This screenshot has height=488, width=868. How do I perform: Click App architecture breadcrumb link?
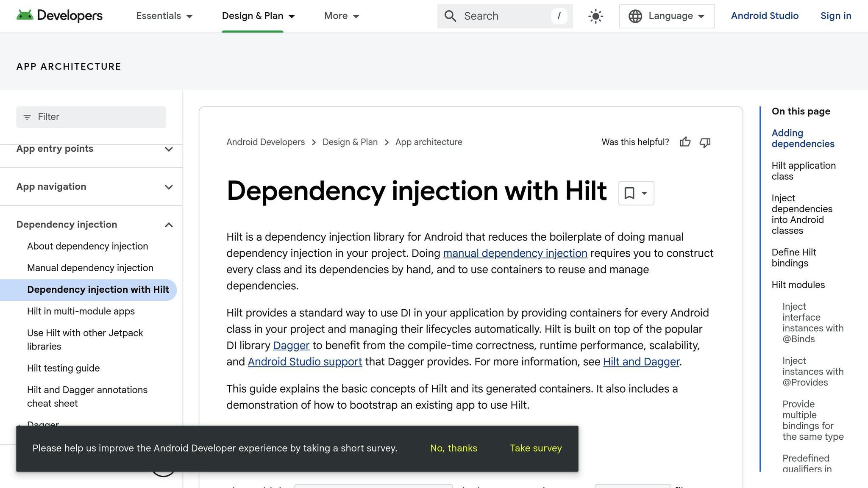pyautogui.click(x=429, y=142)
